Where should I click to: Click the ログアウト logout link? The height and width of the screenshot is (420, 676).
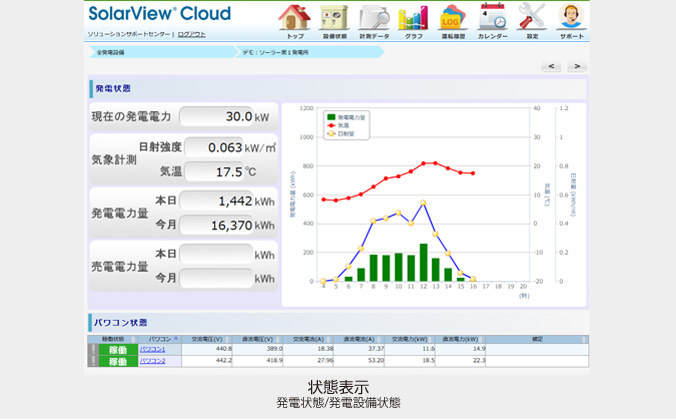191,34
